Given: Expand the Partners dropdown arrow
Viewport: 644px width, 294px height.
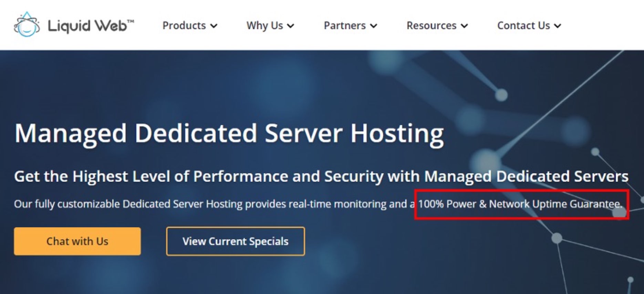Looking at the screenshot, I should click(374, 26).
